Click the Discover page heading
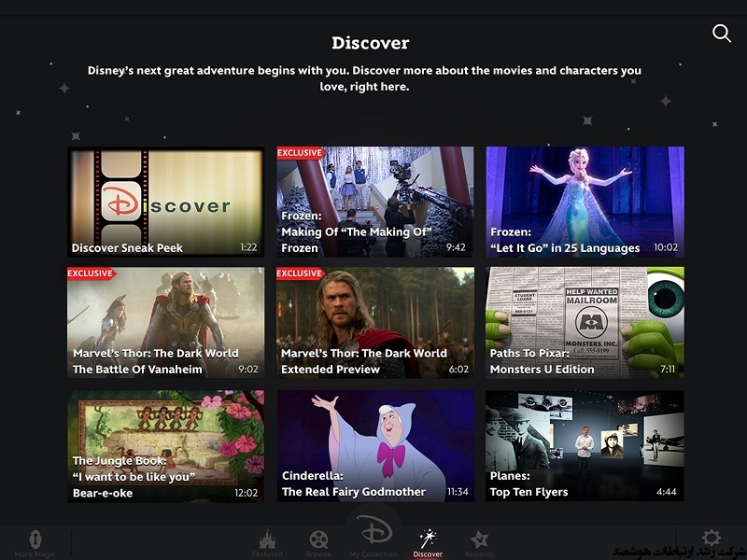The height and width of the screenshot is (560, 747). click(371, 43)
